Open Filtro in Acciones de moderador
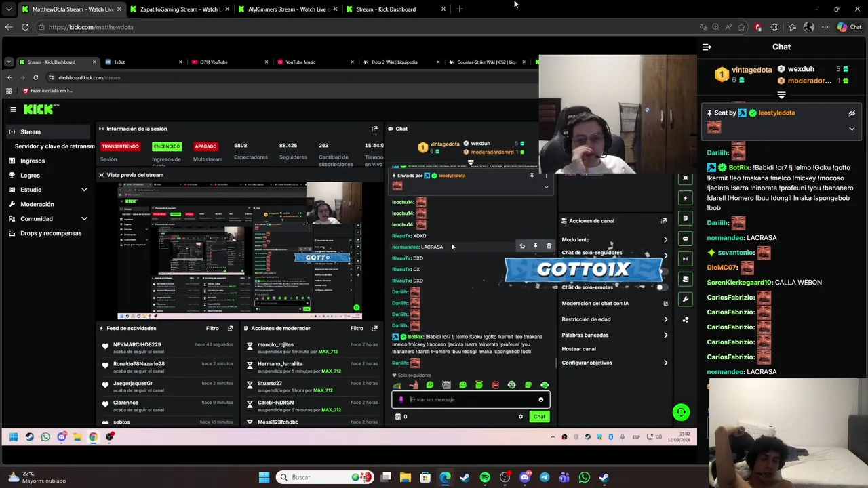The width and height of the screenshot is (868, 488). point(357,328)
